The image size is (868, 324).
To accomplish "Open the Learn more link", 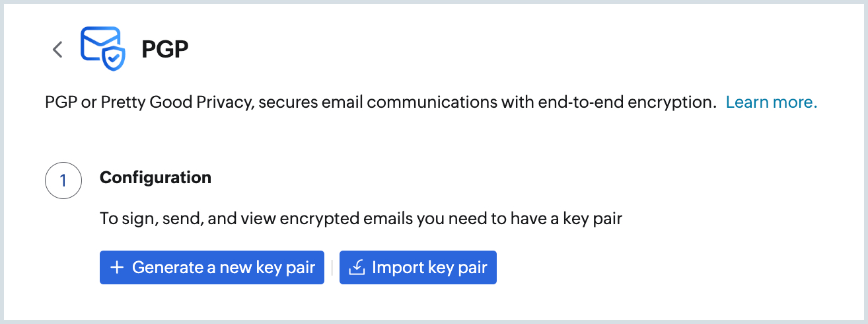I will (772, 102).
